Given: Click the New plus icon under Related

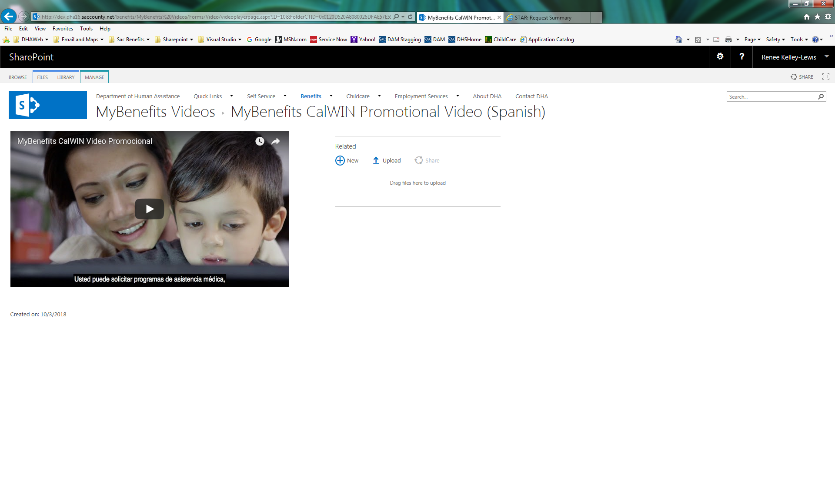Looking at the screenshot, I should point(340,160).
